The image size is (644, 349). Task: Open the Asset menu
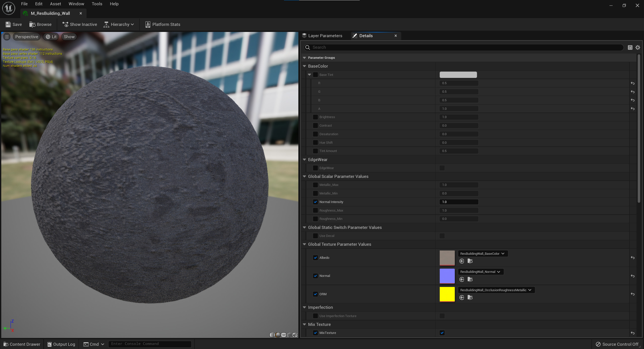(x=55, y=4)
